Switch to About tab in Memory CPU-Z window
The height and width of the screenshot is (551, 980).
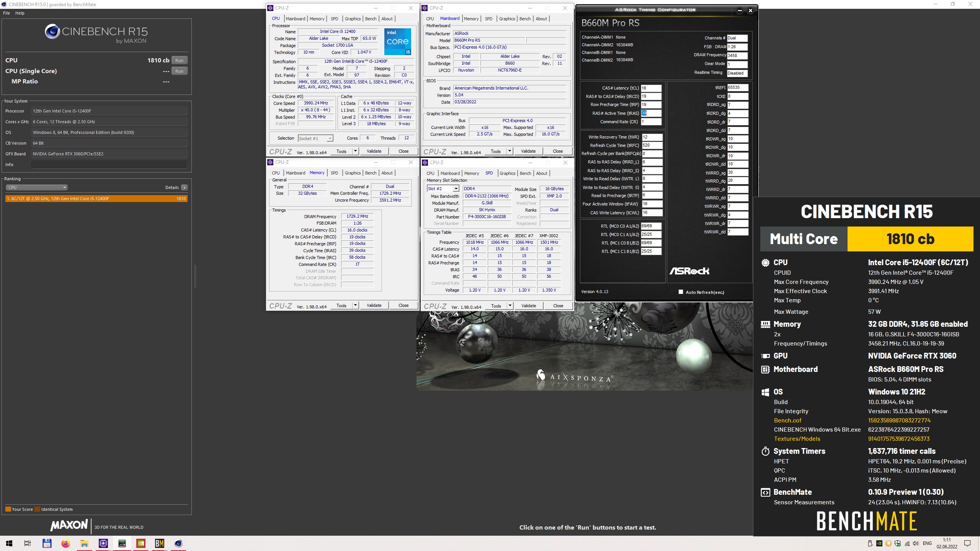(387, 173)
